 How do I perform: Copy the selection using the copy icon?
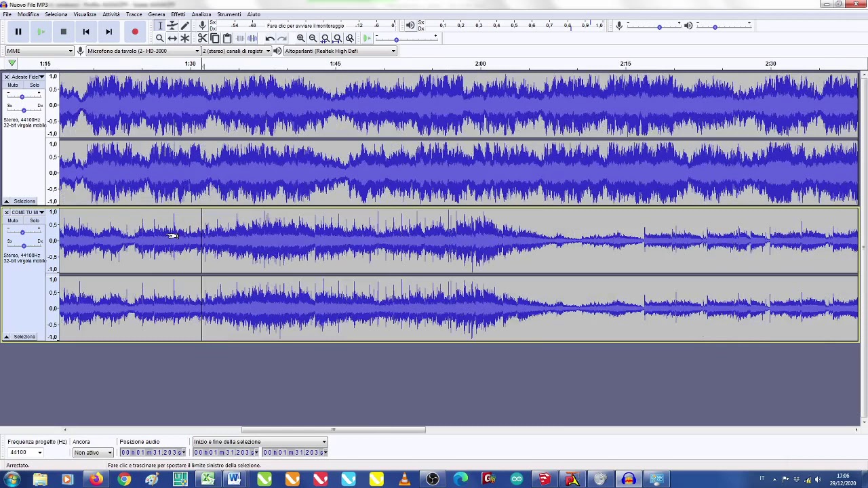pyautogui.click(x=214, y=39)
